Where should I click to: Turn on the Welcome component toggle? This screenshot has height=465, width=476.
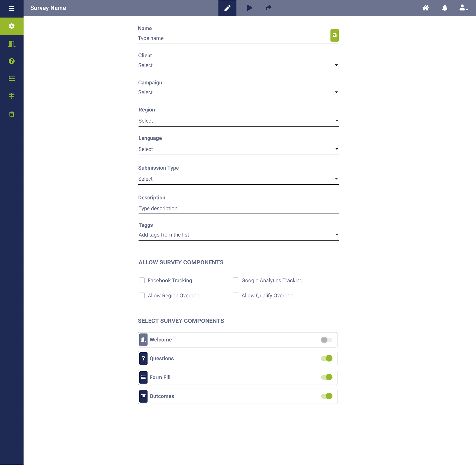pos(326,340)
